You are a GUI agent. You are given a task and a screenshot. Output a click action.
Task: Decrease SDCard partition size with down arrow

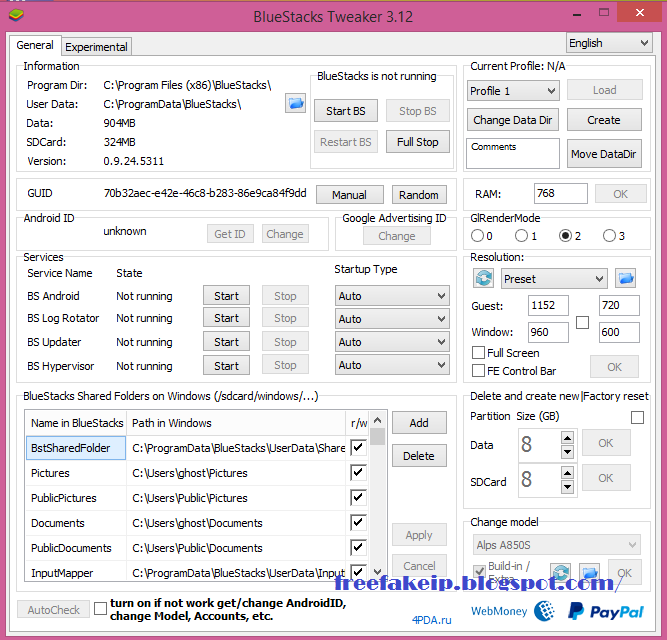click(x=567, y=487)
